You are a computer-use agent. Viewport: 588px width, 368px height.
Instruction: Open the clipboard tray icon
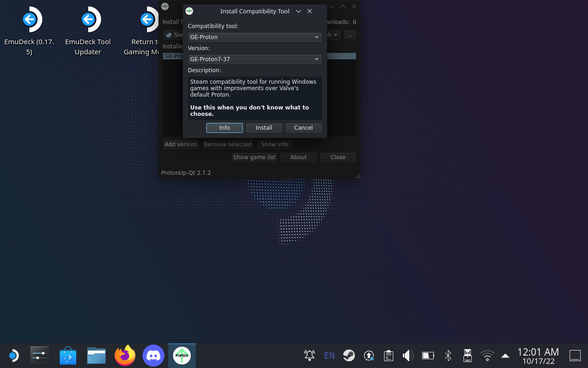389,355
